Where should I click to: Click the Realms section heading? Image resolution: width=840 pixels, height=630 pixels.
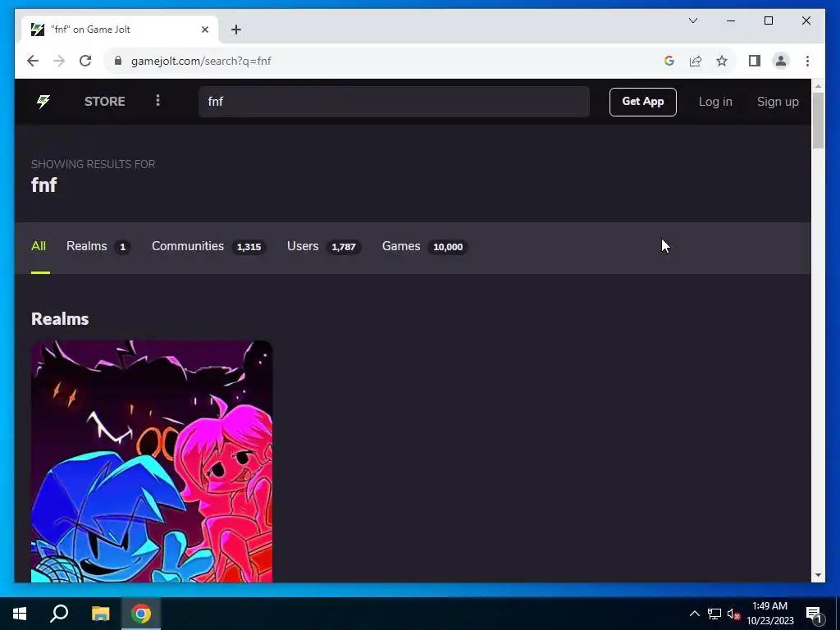(x=60, y=319)
